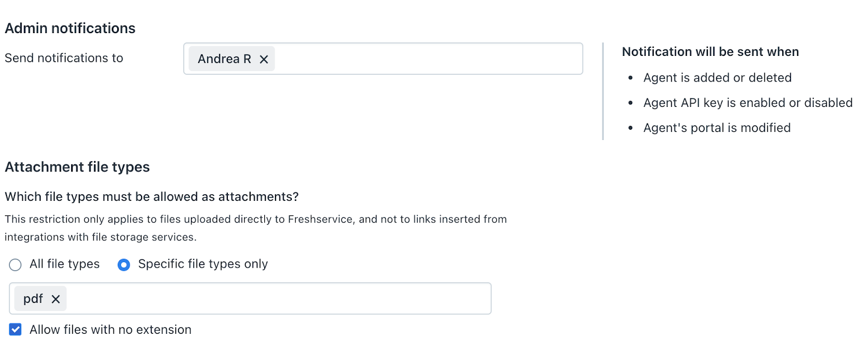Viewport: 868px width, 349px height.
Task: Choose the Specific file types only radio button
Action: [x=124, y=265]
